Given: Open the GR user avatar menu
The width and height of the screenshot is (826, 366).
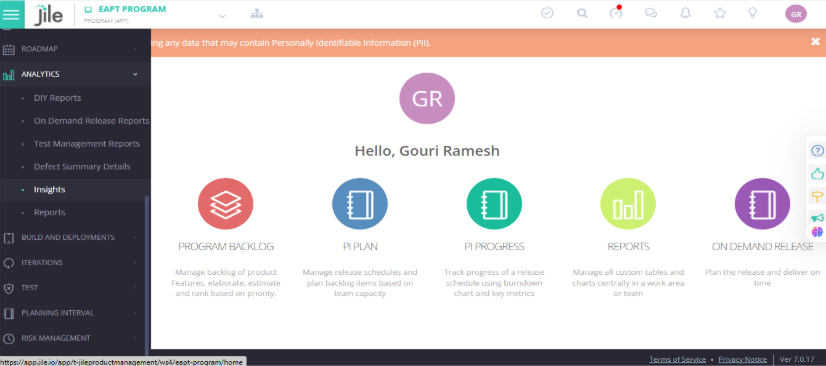Looking at the screenshot, I should click(796, 14).
